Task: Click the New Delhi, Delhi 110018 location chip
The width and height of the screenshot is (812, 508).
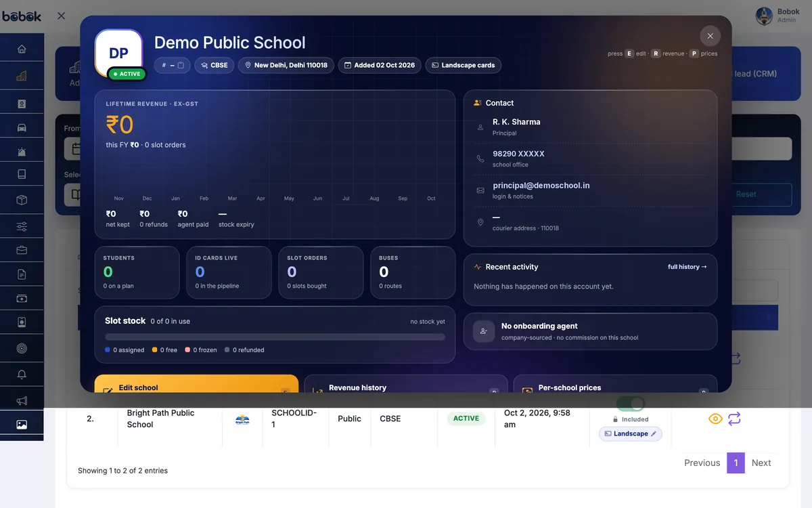Action: 286,65
